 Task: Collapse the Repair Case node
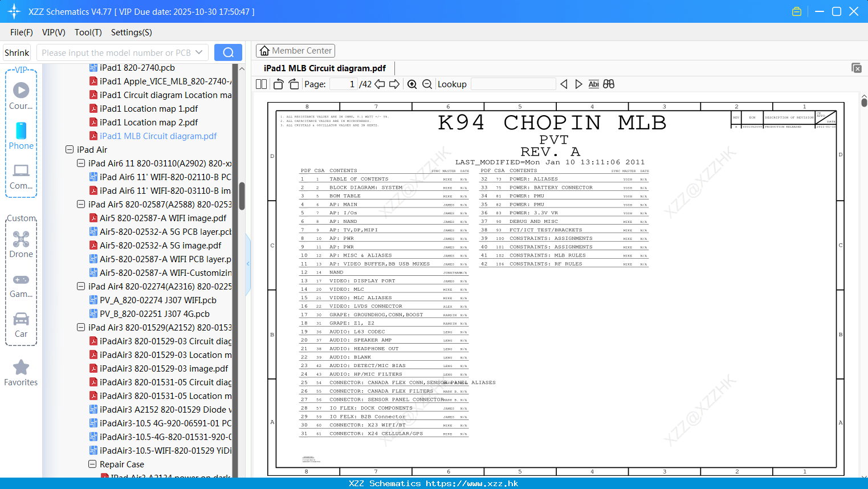coord(92,464)
